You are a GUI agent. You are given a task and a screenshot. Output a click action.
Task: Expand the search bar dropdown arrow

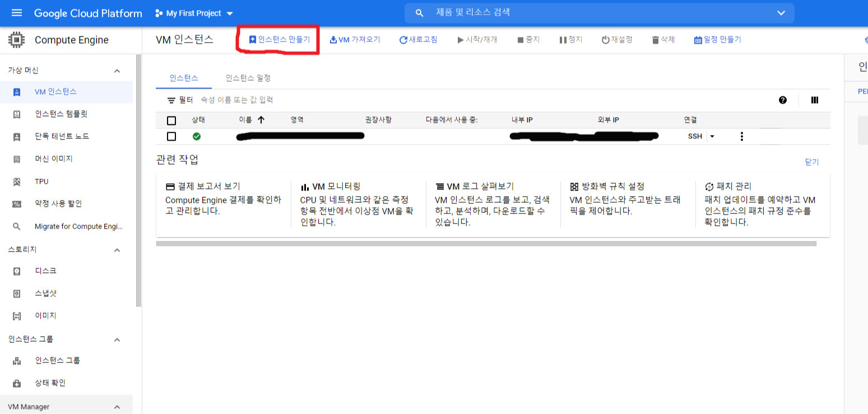coord(781,13)
